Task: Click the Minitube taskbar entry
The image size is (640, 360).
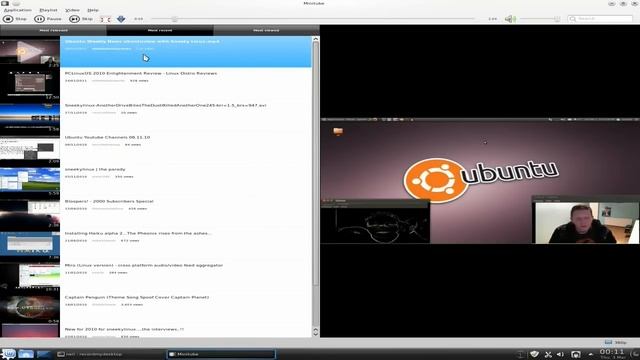Action: tap(221, 354)
